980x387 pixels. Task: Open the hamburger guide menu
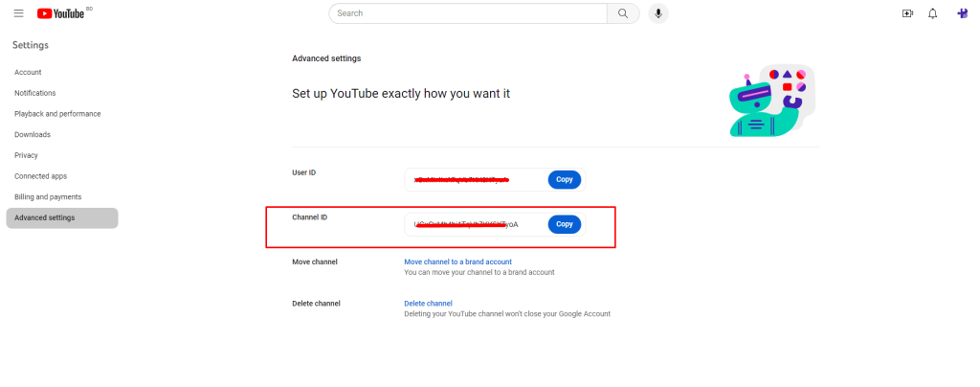click(x=19, y=13)
